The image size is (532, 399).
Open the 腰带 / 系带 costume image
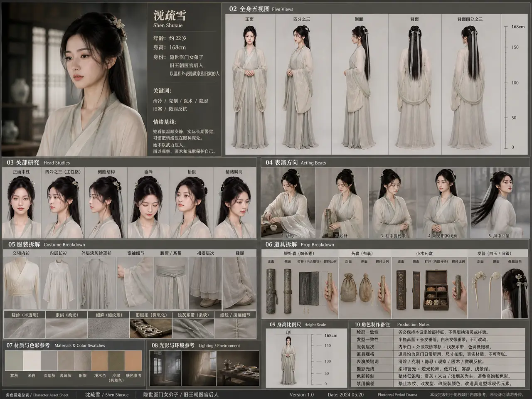(171, 283)
